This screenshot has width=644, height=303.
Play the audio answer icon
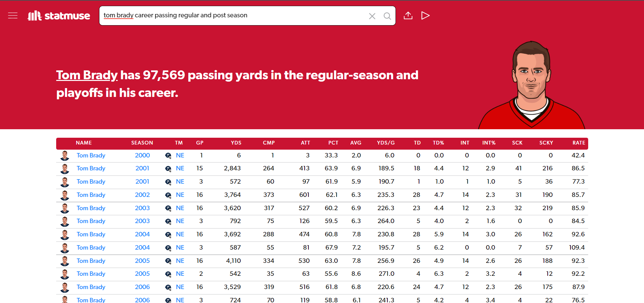coord(425,16)
